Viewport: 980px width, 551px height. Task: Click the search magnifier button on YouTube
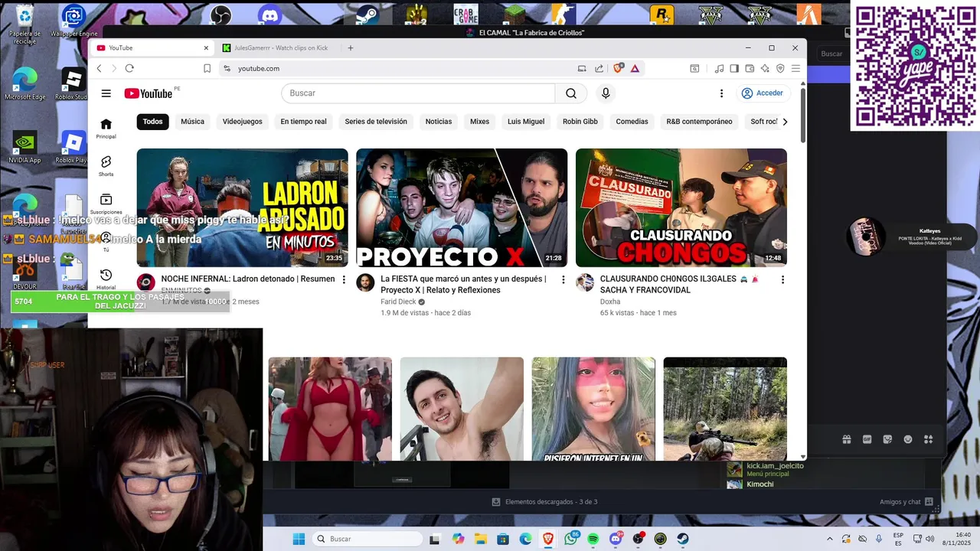[571, 93]
